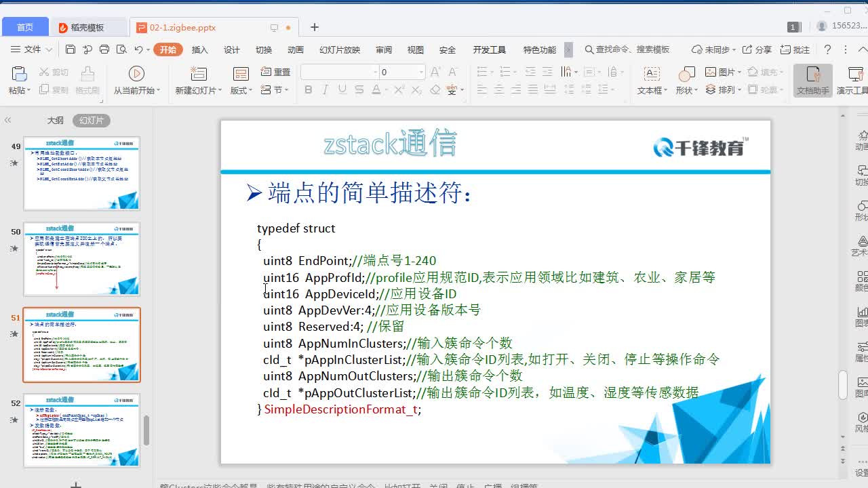This screenshot has height=488, width=868.
Task: Toggle Italic formatting
Action: click(x=325, y=89)
